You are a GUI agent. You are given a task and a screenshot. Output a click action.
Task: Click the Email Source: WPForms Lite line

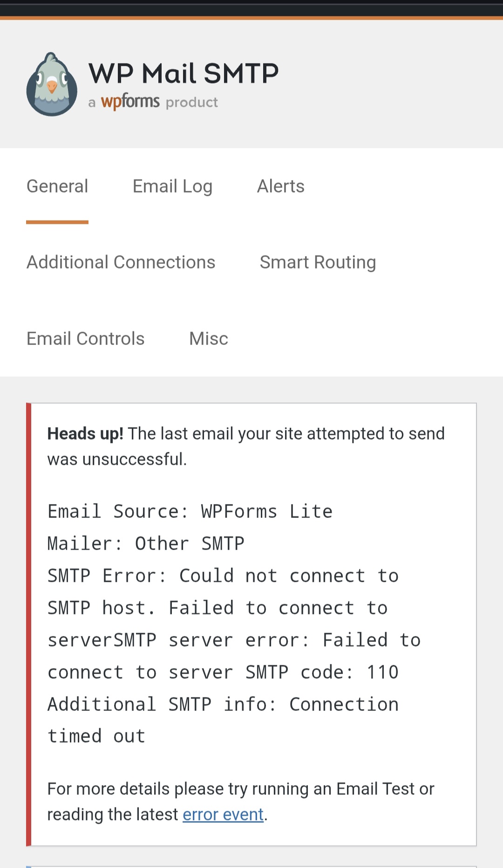pyautogui.click(x=190, y=511)
